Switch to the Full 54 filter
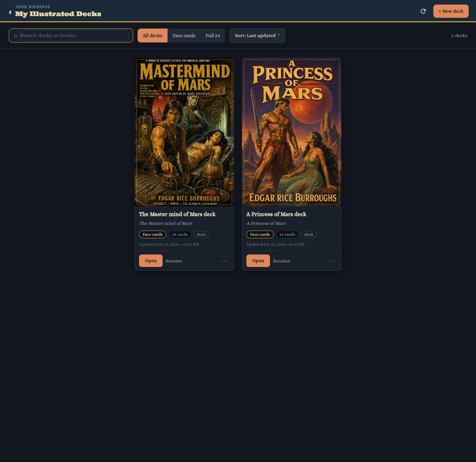This screenshot has width=476, height=462. pyautogui.click(x=213, y=36)
